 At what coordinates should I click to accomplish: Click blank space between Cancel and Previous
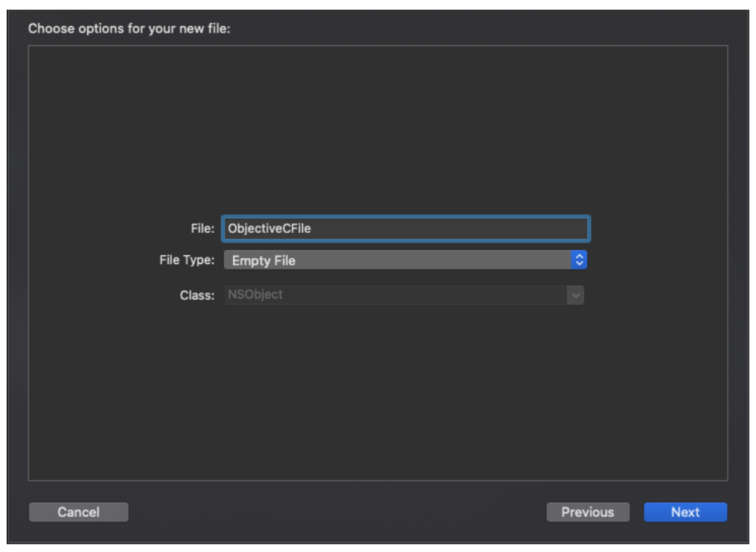point(338,512)
